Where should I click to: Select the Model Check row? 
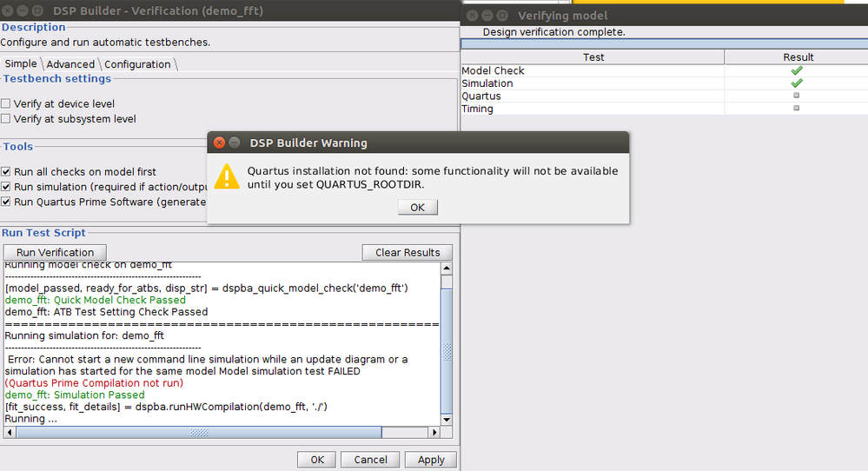pyautogui.click(x=665, y=70)
